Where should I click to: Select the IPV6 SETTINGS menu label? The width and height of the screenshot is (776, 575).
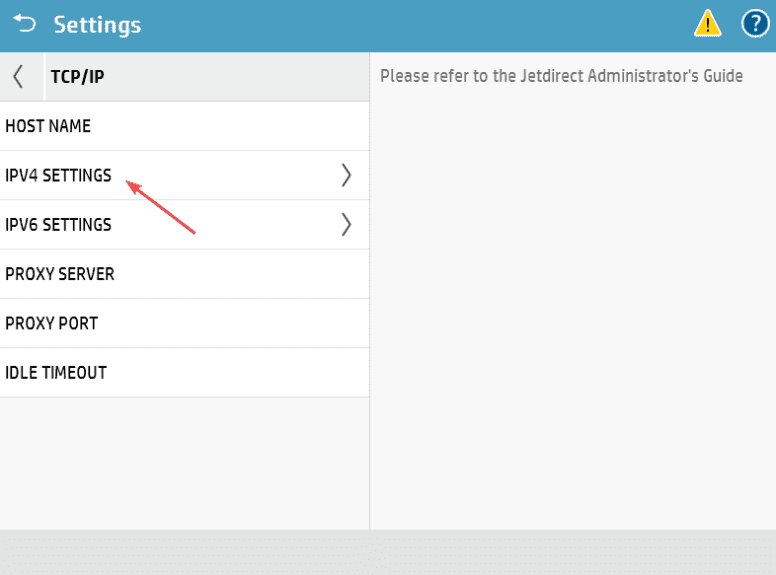click(58, 224)
